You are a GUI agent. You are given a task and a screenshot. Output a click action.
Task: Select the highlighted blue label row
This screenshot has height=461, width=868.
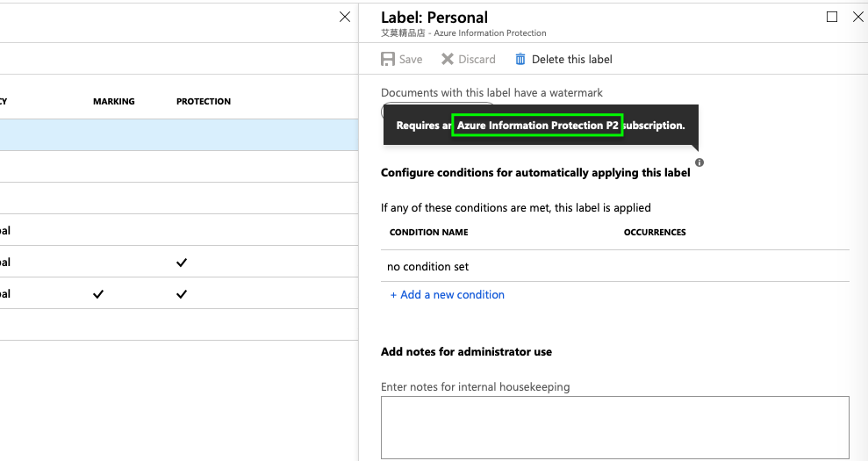point(176,134)
